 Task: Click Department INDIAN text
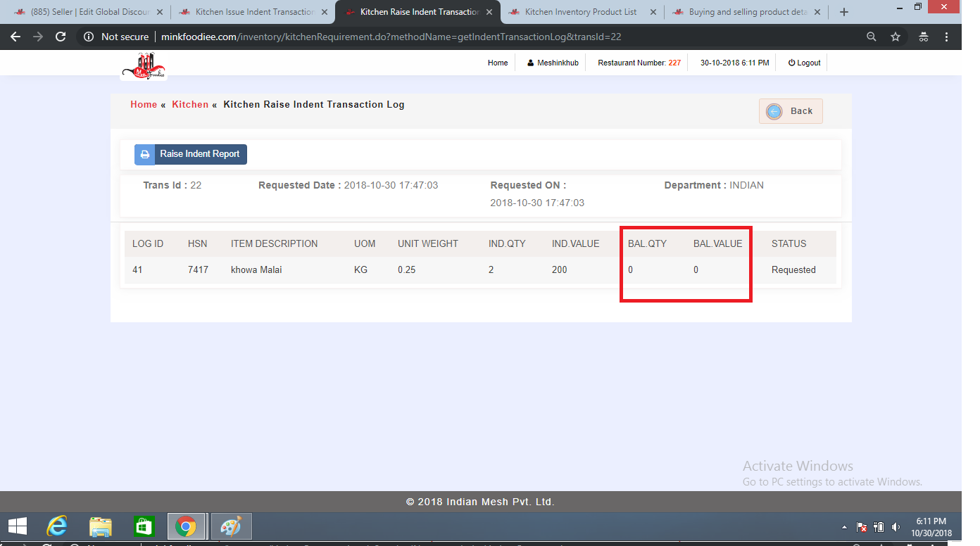[x=714, y=185]
